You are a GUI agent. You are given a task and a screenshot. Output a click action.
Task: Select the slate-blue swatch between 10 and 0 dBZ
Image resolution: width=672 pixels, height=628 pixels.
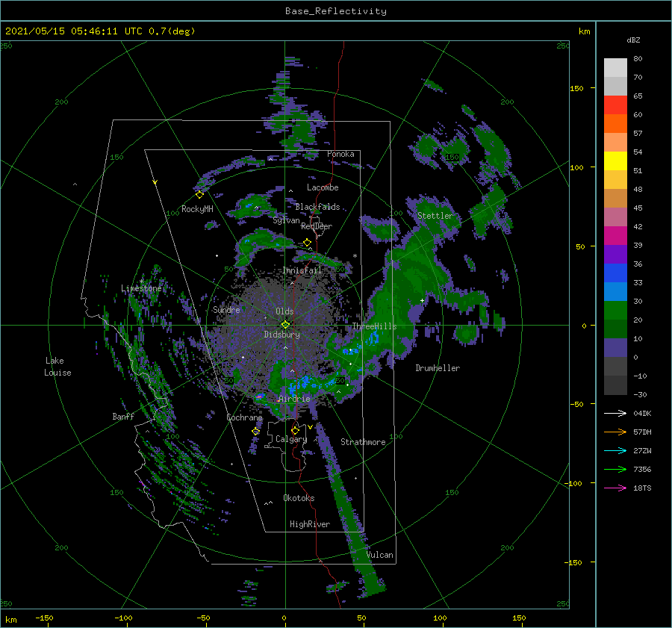[x=615, y=348]
